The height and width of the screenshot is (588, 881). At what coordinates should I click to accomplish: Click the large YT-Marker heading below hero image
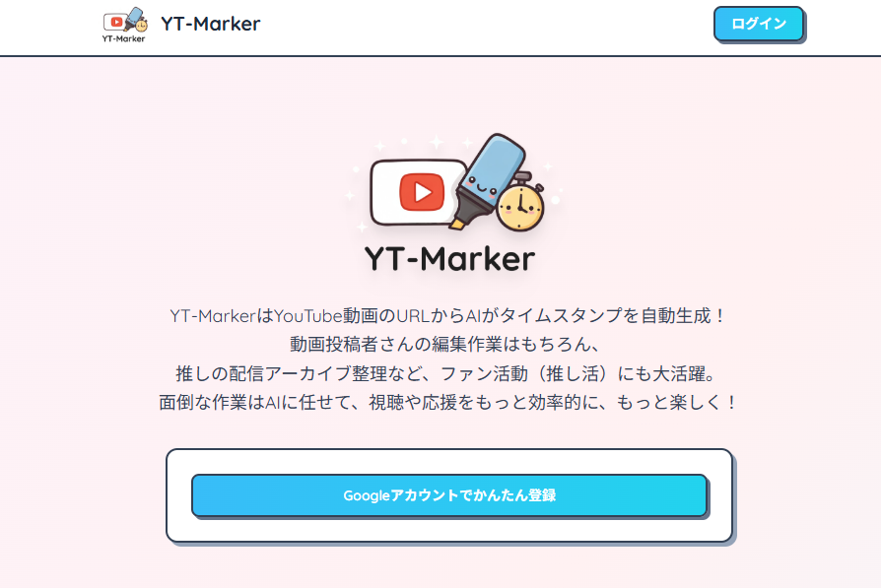point(449,258)
